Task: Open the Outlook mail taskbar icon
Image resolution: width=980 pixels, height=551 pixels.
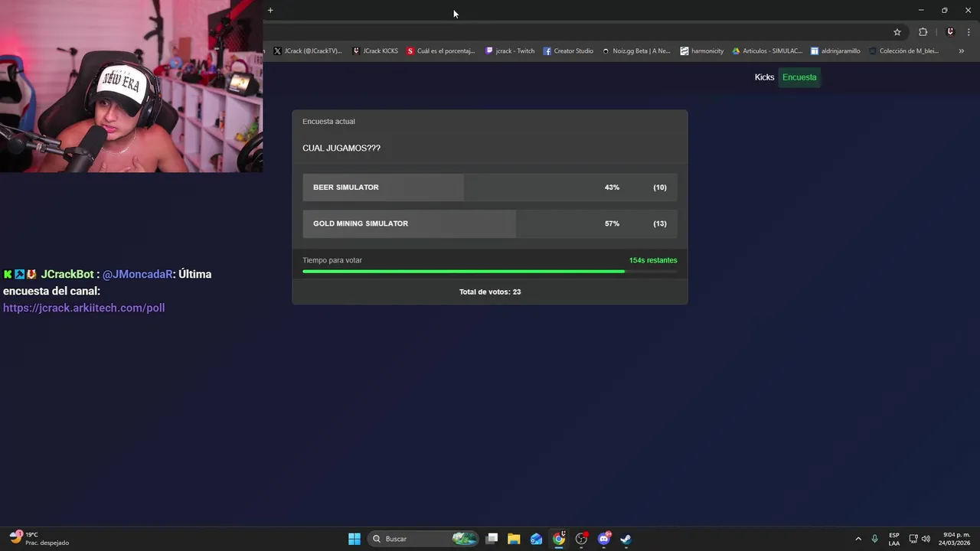Action: pos(537,539)
